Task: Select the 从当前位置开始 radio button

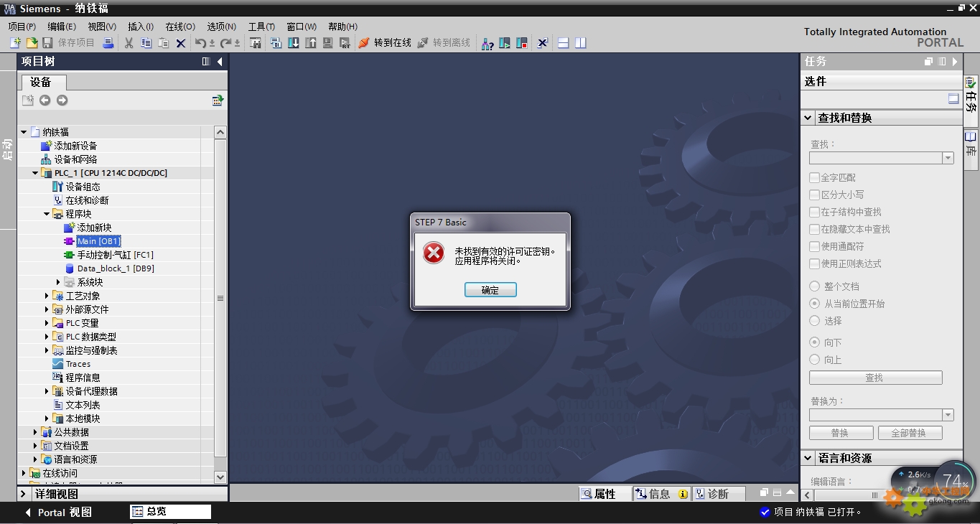Action: [x=814, y=304]
